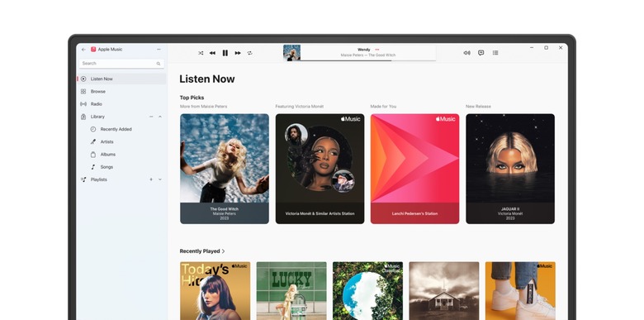The height and width of the screenshot is (320, 644).
Task: Click the now playing album artwork
Action: coord(292,53)
